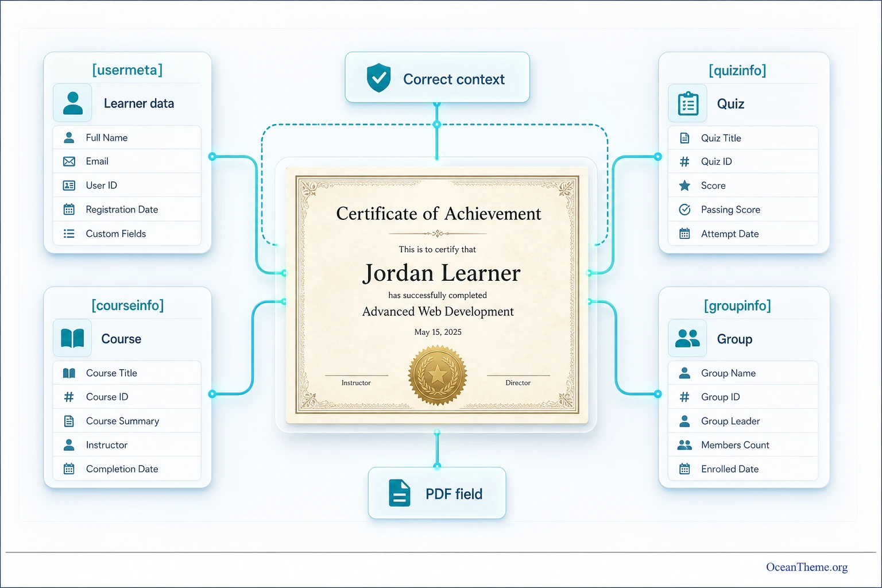
Task: Select the Enrolled Date row text
Action: pyautogui.click(x=730, y=469)
